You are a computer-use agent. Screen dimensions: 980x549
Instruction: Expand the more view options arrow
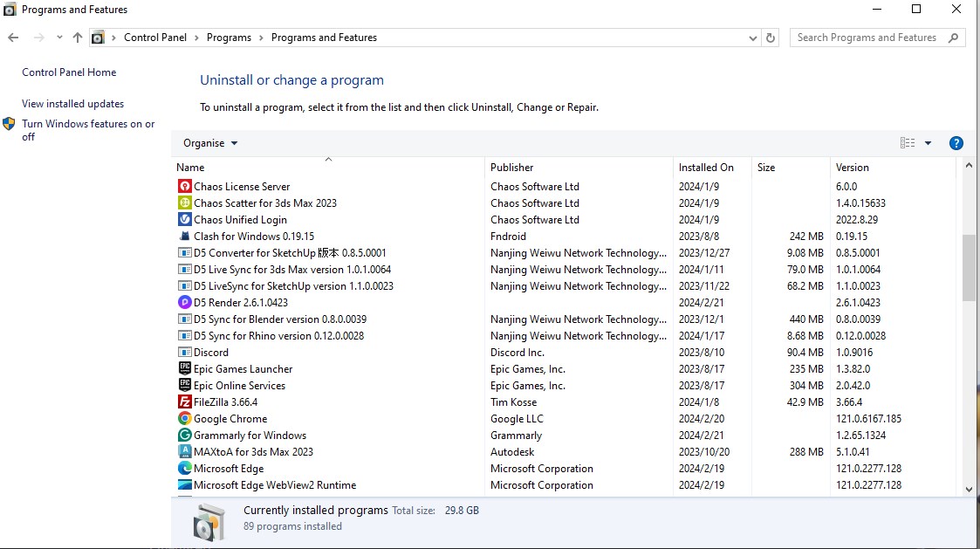pyautogui.click(x=929, y=143)
